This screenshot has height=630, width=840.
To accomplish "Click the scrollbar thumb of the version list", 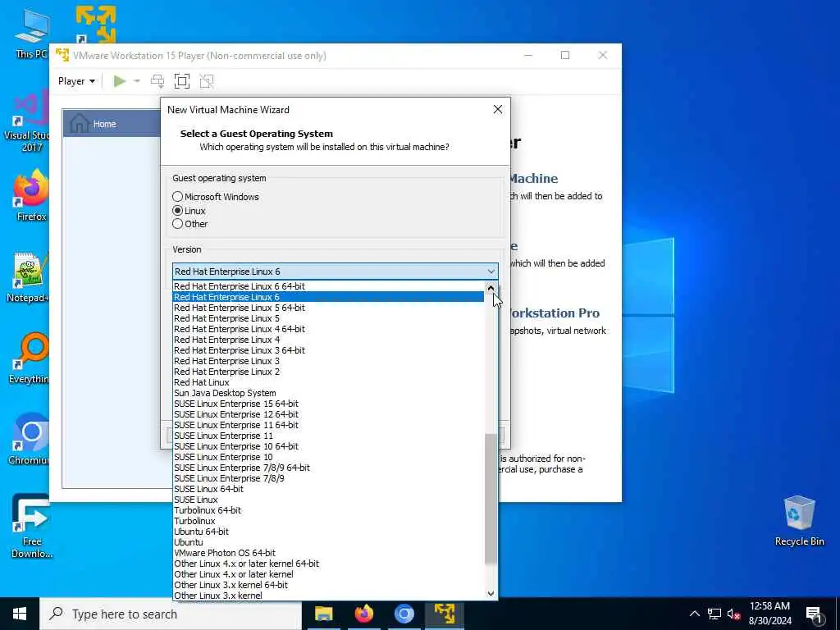I will (491, 498).
